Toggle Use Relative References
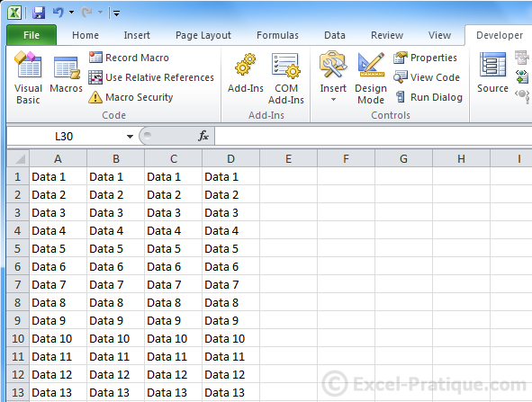The height and width of the screenshot is (402, 532). (151, 77)
